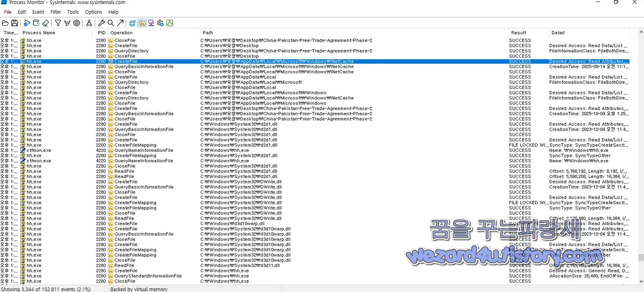This screenshot has height=292, width=644.
Task: Click detail 'Offset: 5,768,192, Length: 8,192'
Action: pos(589,171)
